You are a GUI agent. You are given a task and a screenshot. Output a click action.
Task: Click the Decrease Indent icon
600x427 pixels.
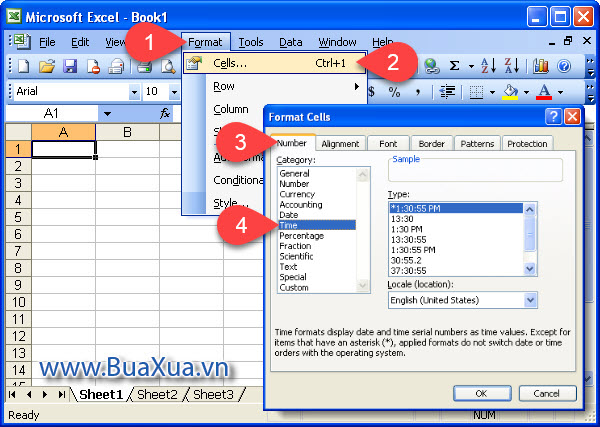(x=447, y=92)
